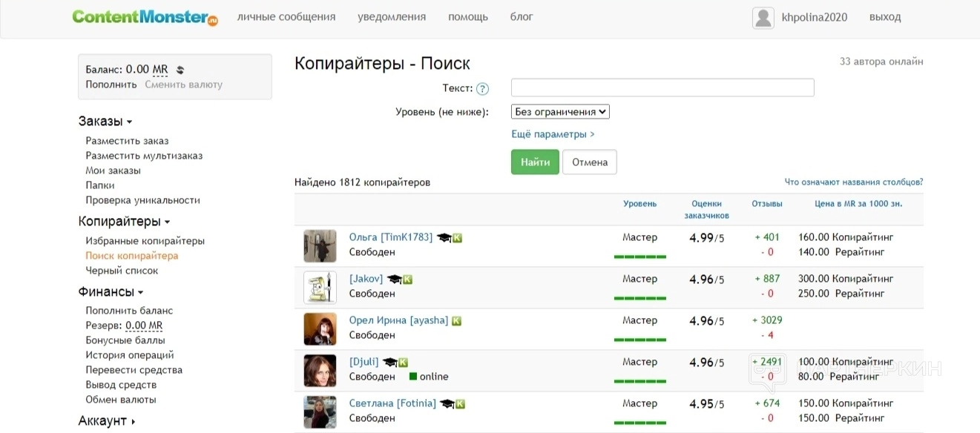This screenshot has width=980, height=433.
Task: Open Светлана [Fotinia] profile link
Action: coord(392,403)
